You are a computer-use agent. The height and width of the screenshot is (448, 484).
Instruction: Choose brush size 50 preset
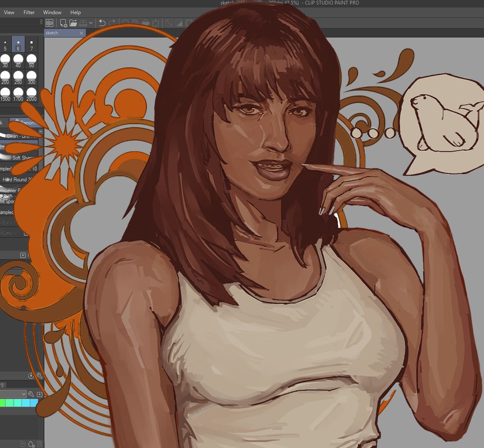pos(31,61)
